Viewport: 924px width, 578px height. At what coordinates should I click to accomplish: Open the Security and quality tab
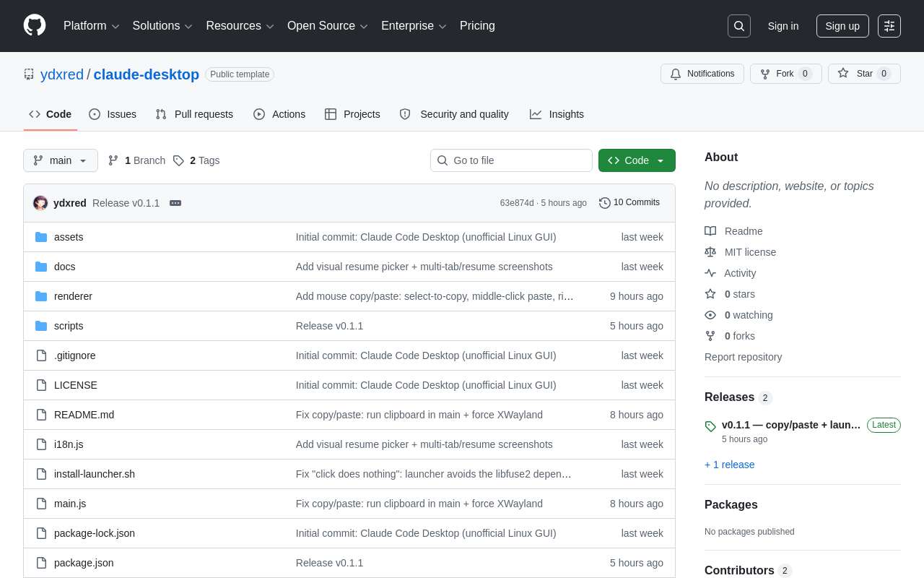(454, 114)
